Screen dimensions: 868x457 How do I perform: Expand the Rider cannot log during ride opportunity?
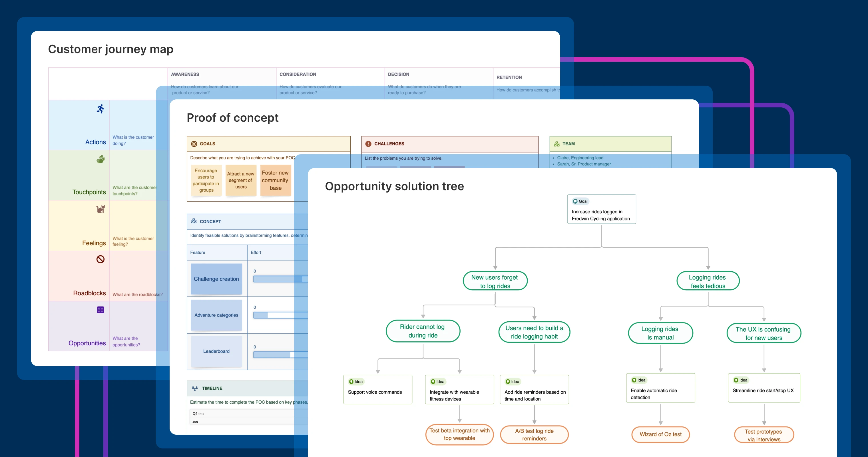[x=423, y=331]
